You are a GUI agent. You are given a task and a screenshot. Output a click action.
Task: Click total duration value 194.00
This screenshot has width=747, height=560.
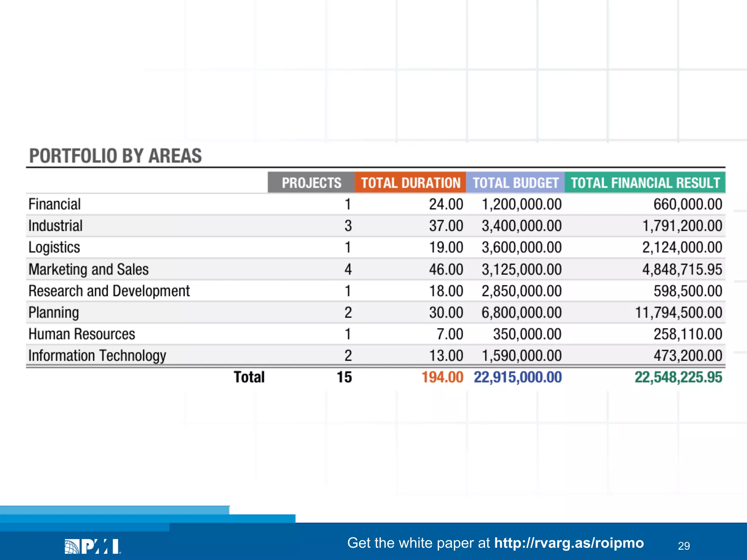pyautogui.click(x=442, y=377)
